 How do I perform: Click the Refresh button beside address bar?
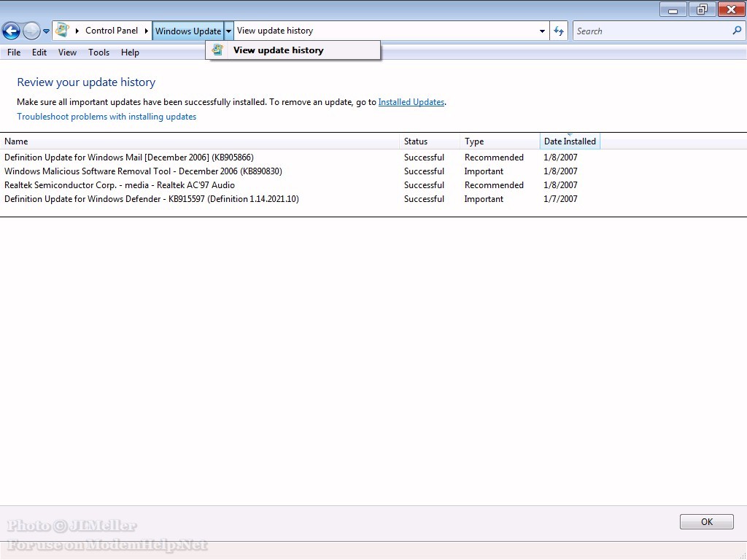click(x=559, y=31)
